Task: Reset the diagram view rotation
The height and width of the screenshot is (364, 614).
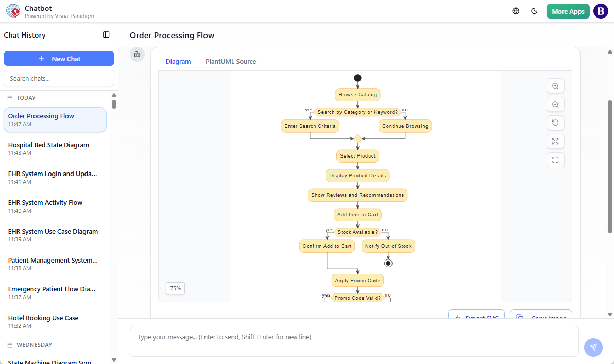Action: point(555,123)
